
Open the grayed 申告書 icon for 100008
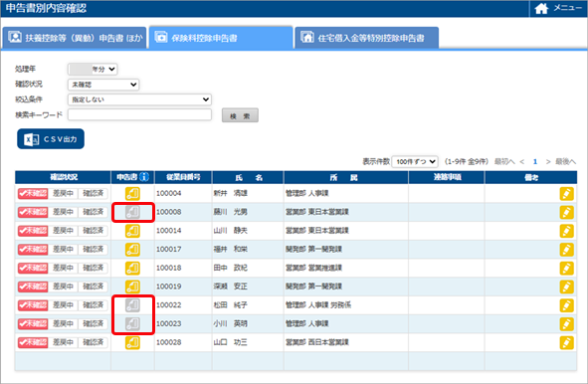point(132,212)
